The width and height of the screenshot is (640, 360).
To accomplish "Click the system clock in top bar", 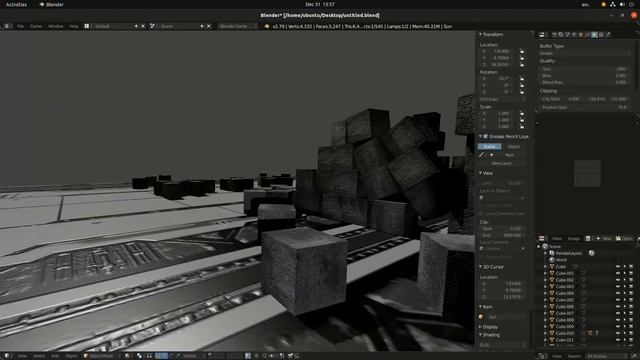I will click(320, 4).
